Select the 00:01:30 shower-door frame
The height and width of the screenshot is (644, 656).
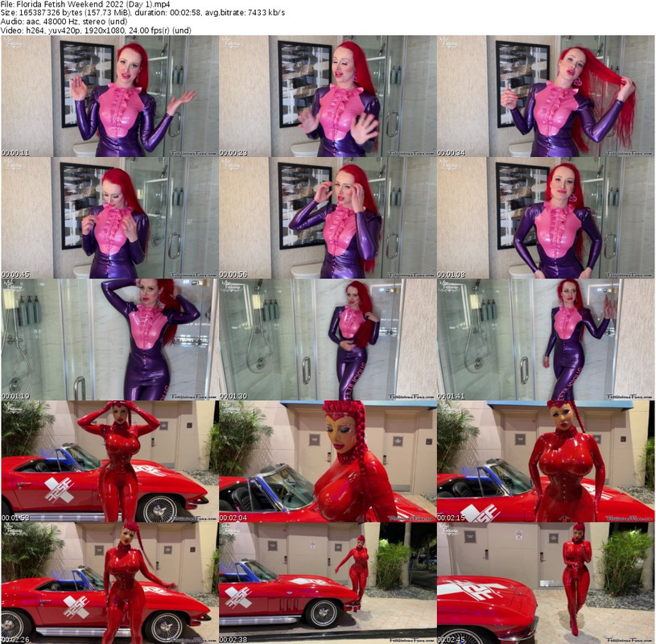tap(328, 340)
